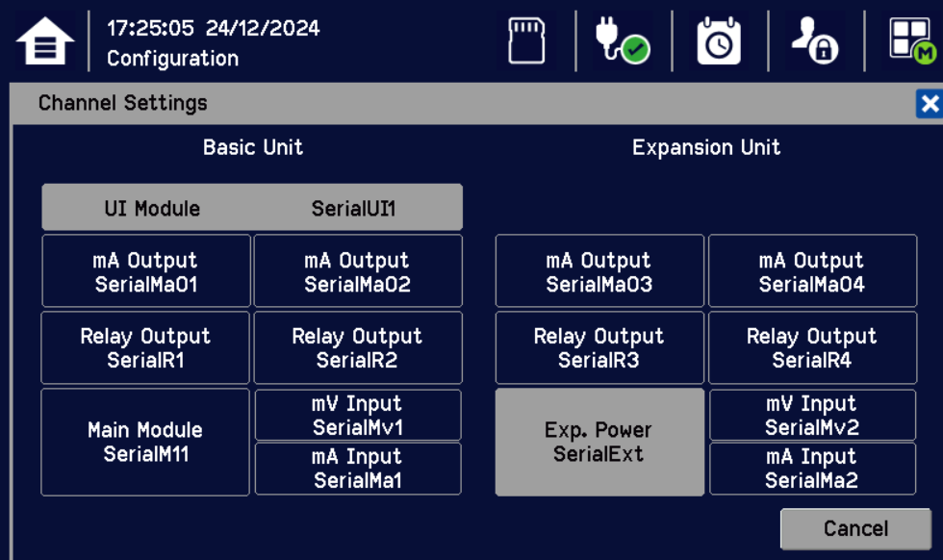Open mA Output SerialMa04

(x=812, y=271)
